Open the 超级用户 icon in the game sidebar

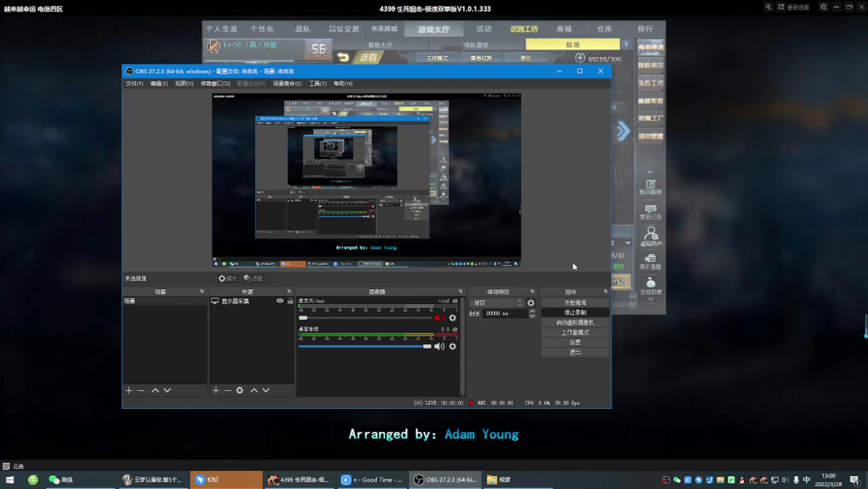coord(651,237)
